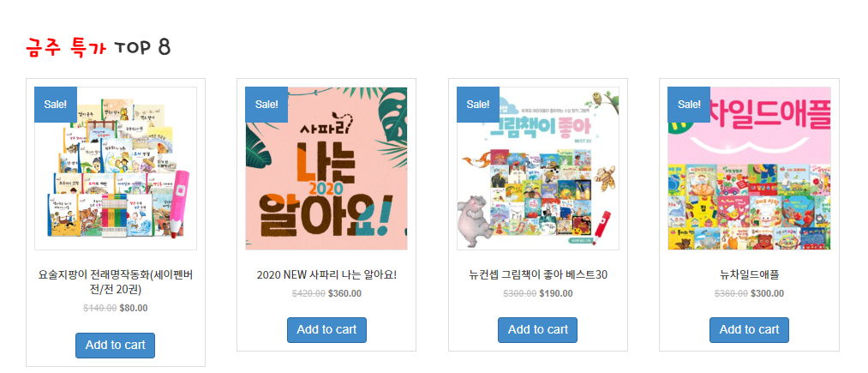Viewport: 868px width, 373px height.
Task: Click the $80.00 sale price
Action: click(x=134, y=308)
